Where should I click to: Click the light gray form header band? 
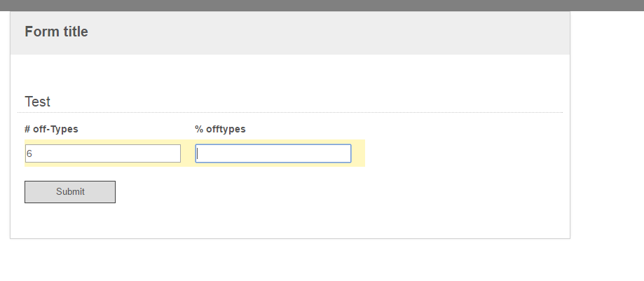290,33
